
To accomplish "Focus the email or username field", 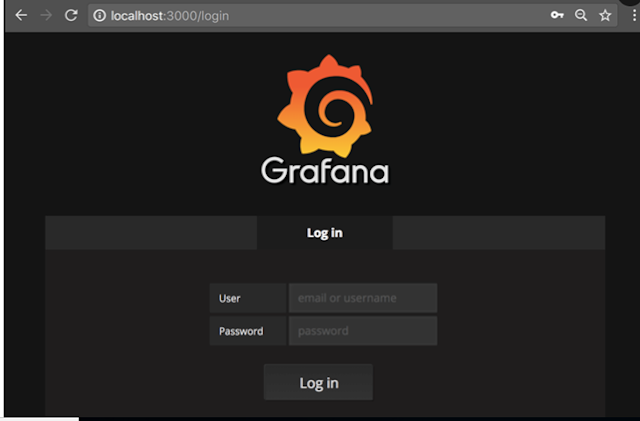I will [363, 298].
